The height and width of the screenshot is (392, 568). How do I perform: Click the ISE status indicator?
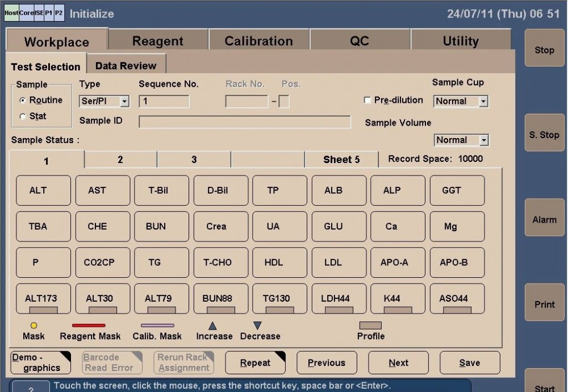tap(39, 12)
